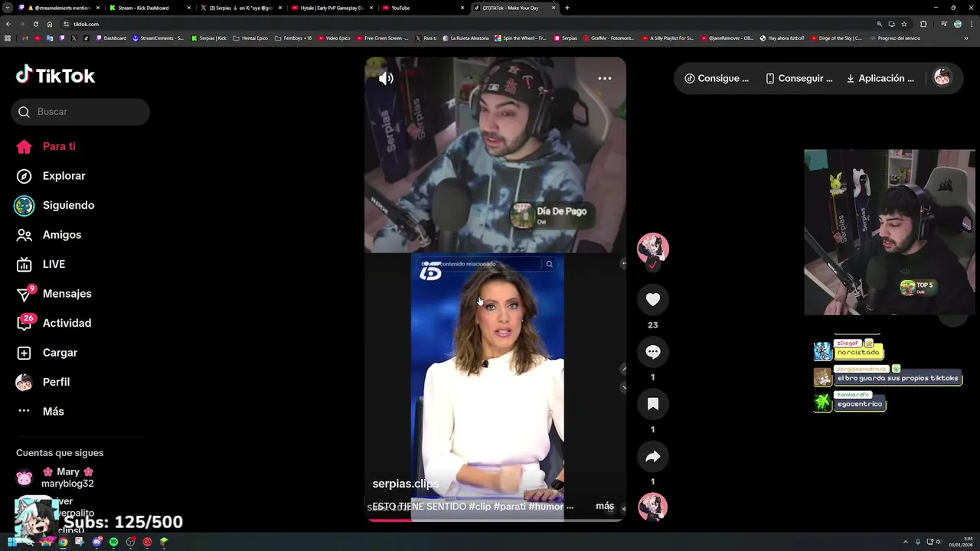980x551 pixels.
Task: Like the video with the heart icon
Action: [652, 300]
